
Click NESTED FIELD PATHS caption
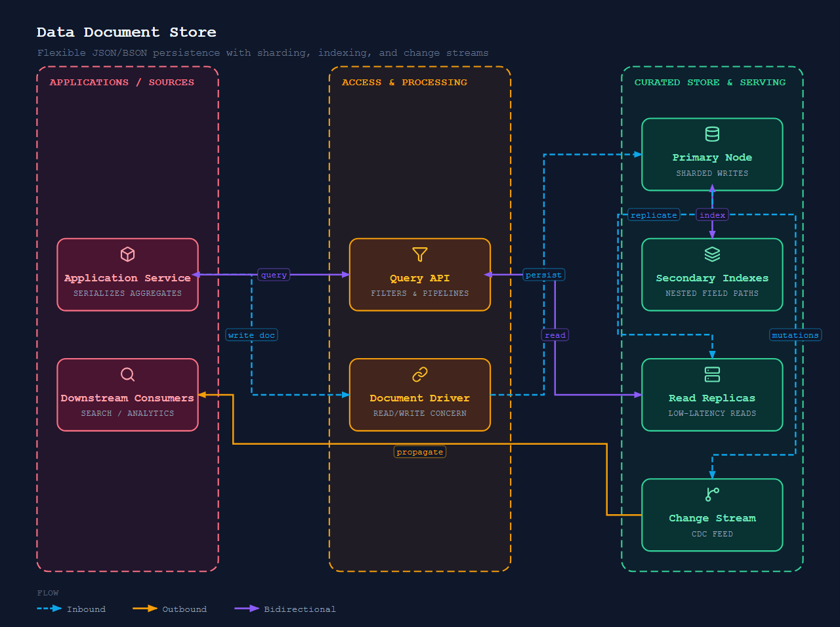[712, 293]
